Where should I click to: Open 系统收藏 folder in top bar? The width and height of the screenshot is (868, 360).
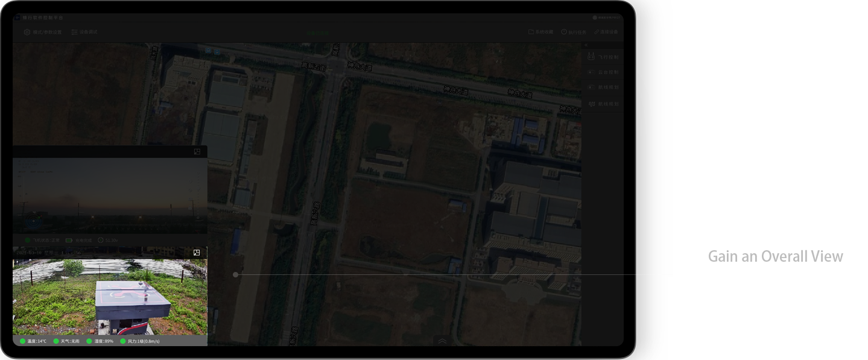pyautogui.click(x=540, y=32)
